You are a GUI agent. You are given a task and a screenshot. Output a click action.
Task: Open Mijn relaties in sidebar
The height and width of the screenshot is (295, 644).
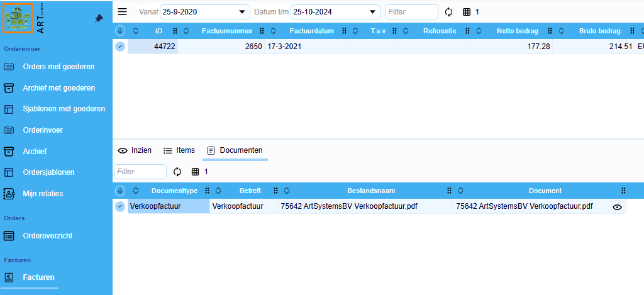[x=43, y=194]
